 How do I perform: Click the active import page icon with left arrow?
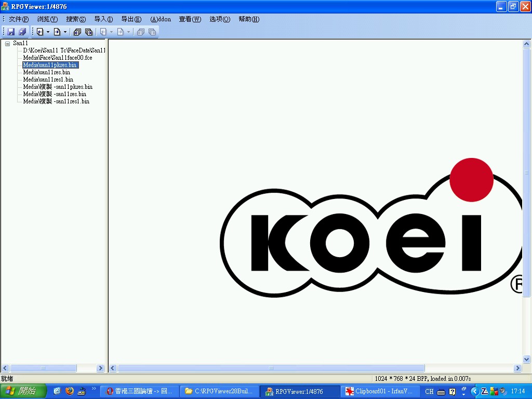tap(40, 32)
